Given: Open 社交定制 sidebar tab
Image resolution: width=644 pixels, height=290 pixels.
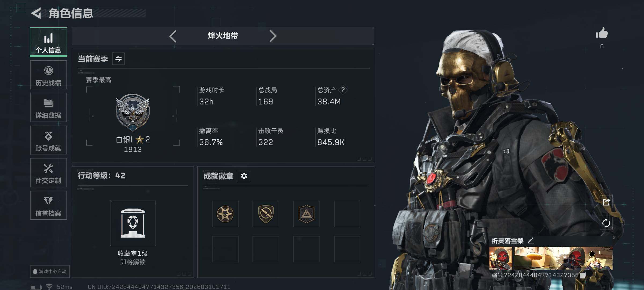Looking at the screenshot, I should pyautogui.click(x=48, y=173).
